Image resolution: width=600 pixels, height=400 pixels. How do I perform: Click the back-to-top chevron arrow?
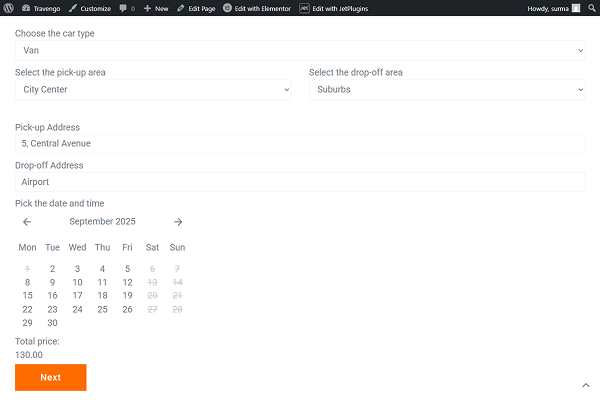click(586, 385)
